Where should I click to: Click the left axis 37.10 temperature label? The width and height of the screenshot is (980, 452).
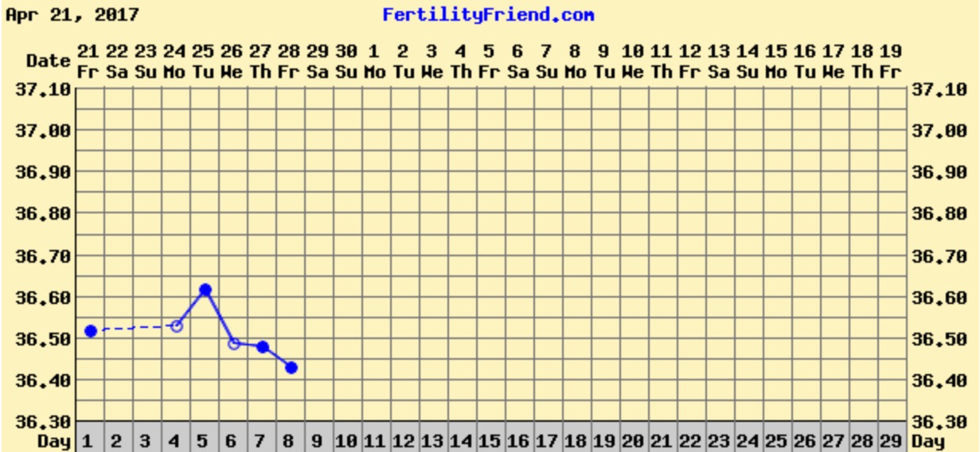[x=39, y=89]
